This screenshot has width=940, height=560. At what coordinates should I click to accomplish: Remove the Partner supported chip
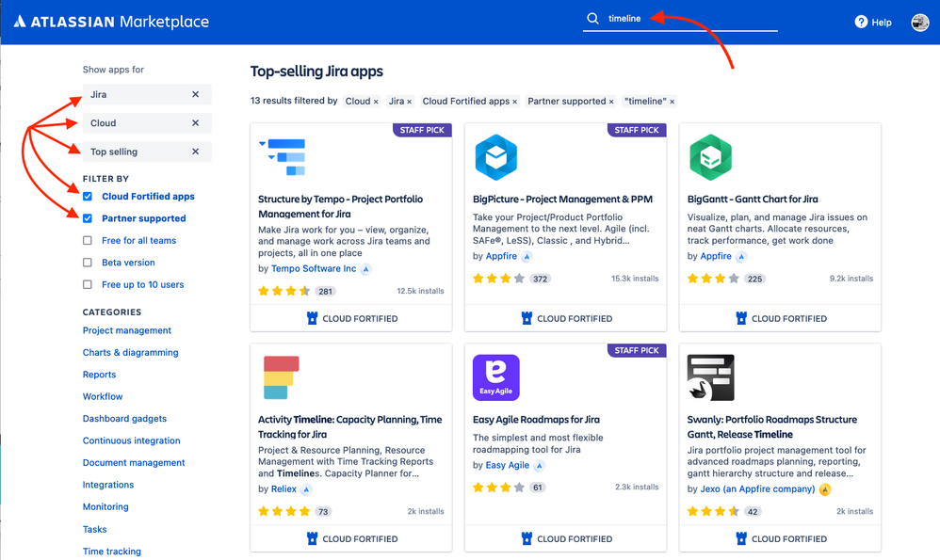611,102
